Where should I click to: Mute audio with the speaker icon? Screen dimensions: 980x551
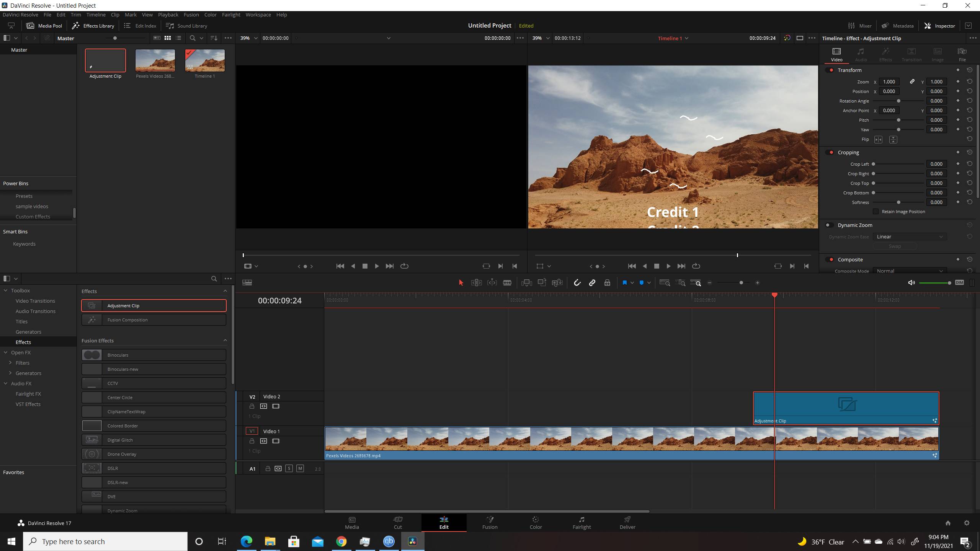(911, 283)
